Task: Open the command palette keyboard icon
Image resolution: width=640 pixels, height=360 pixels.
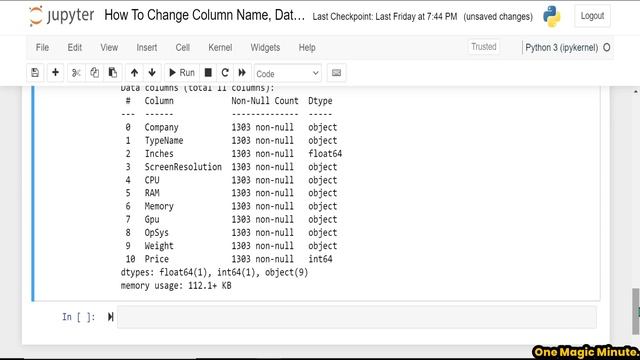Action: pyautogui.click(x=336, y=73)
